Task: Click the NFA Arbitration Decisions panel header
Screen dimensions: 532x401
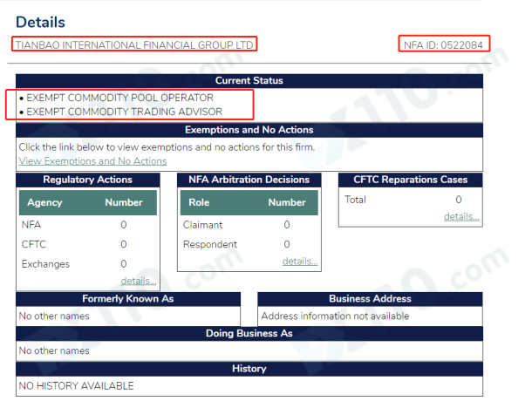Action: [249, 180]
